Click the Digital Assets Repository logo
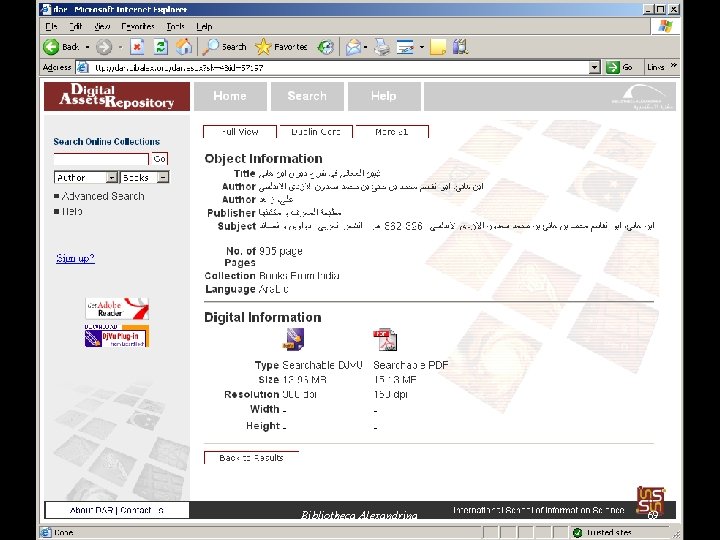Screen dimensions: 720x540 pos(117,96)
